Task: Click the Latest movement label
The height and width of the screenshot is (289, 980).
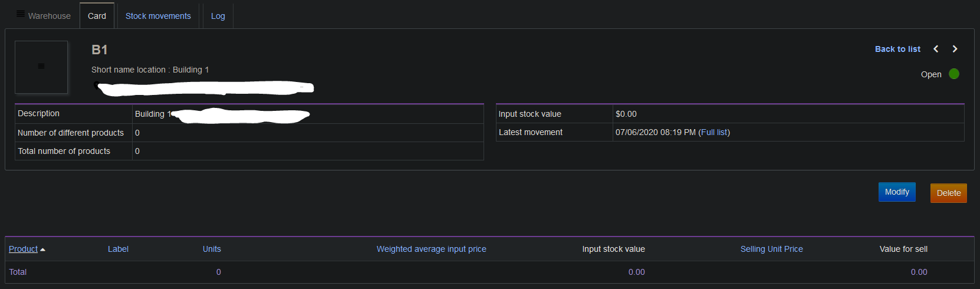Action: point(531,132)
